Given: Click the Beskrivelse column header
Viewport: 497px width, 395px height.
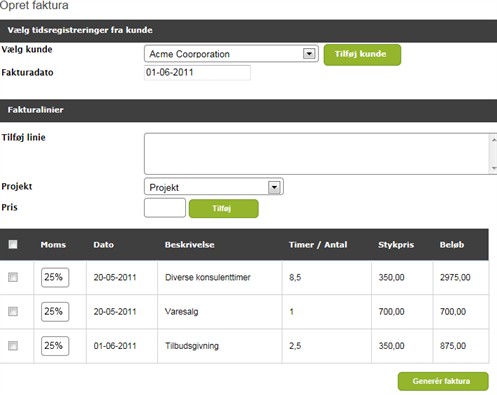Looking at the screenshot, I should [189, 245].
